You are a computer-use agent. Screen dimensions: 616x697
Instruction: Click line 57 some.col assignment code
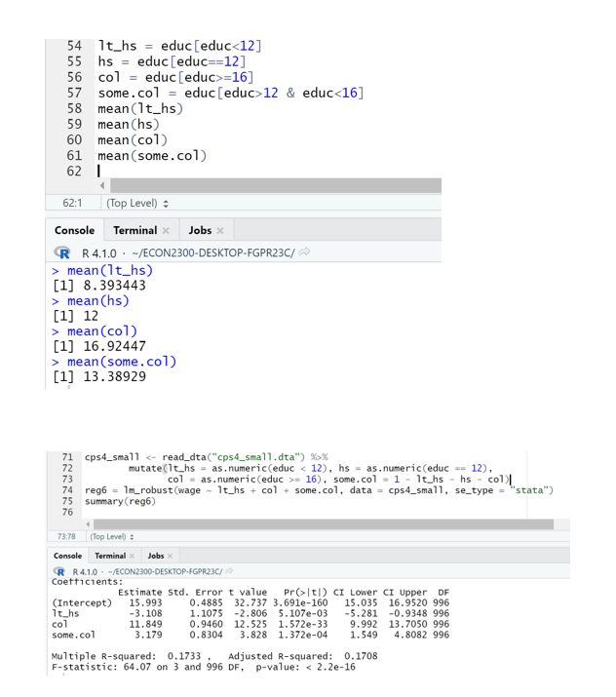(x=231, y=93)
